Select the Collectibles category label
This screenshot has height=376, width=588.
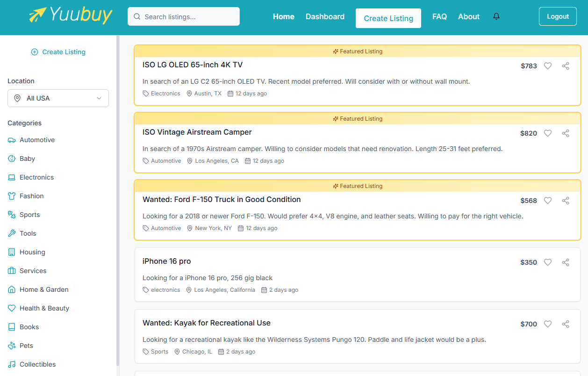37,364
